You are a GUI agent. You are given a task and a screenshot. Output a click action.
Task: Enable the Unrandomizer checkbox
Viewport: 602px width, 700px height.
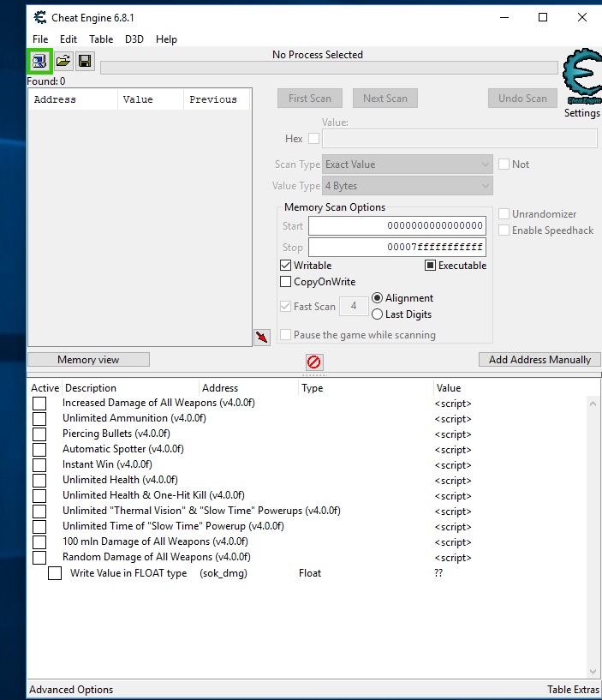504,214
